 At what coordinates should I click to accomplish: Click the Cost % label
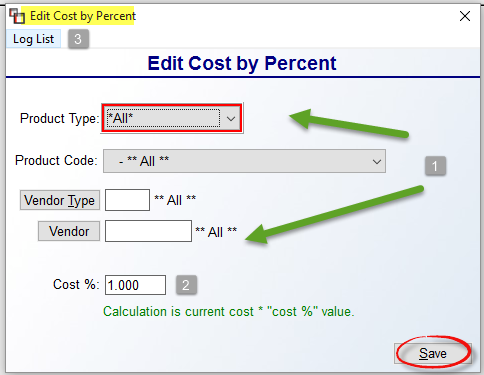click(x=76, y=285)
